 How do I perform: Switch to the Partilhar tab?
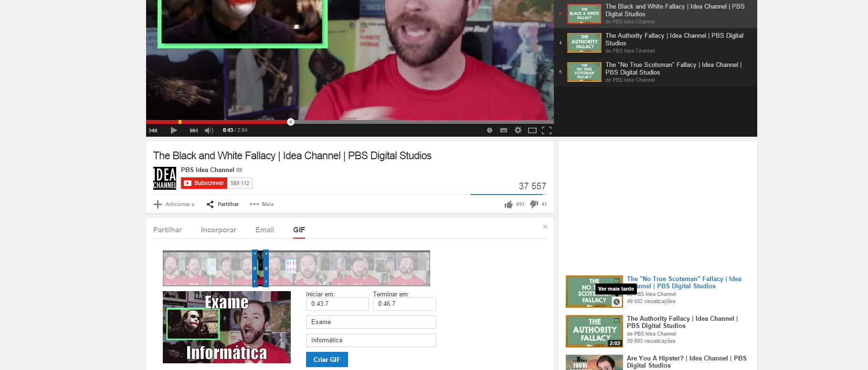click(x=168, y=230)
